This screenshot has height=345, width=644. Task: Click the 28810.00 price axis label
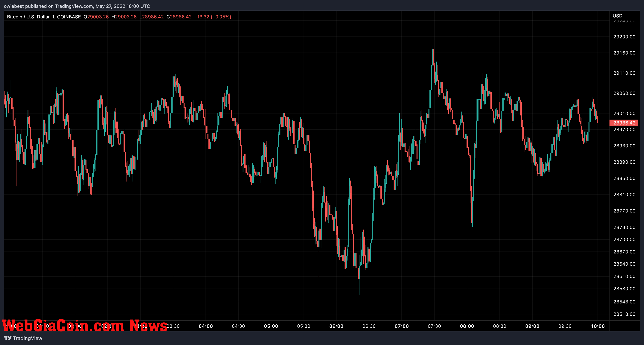pyautogui.click(x=624, y=194)
